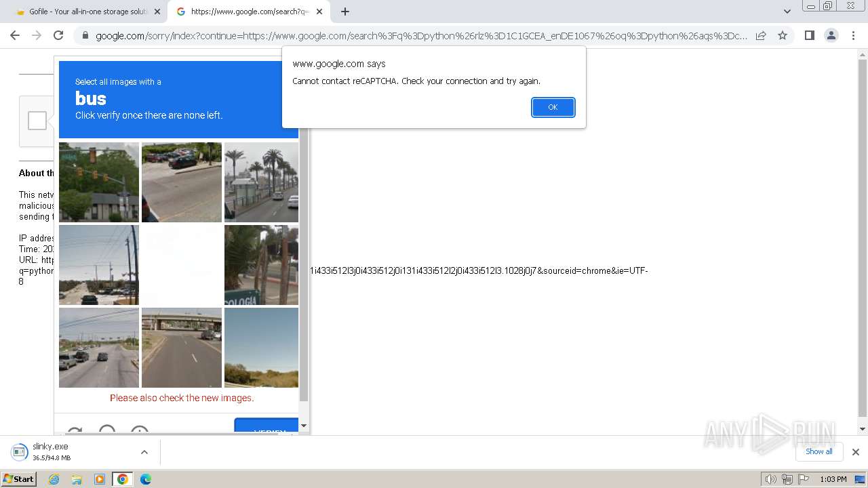This screenshot has width=868, height=488.
Task: Switch to audio captcha challenge
Action: (107, 430)
